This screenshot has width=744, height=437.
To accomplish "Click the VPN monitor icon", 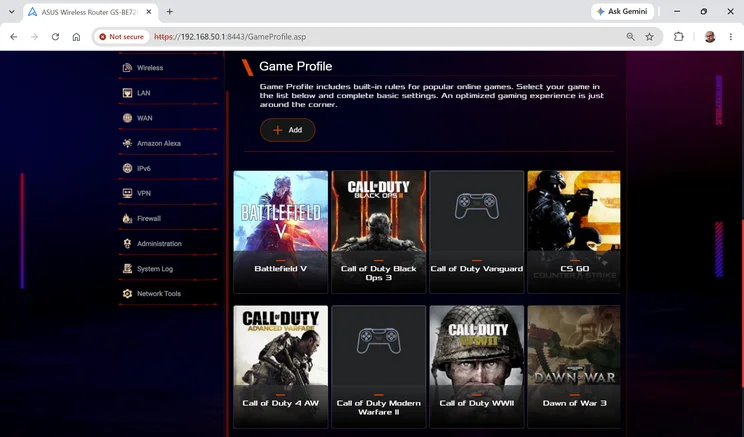I will point(127,193).
